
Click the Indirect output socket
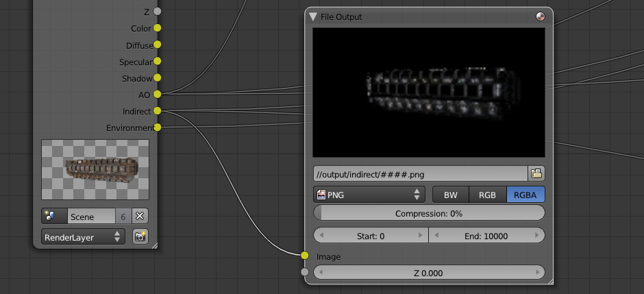(x=157, y=111)
